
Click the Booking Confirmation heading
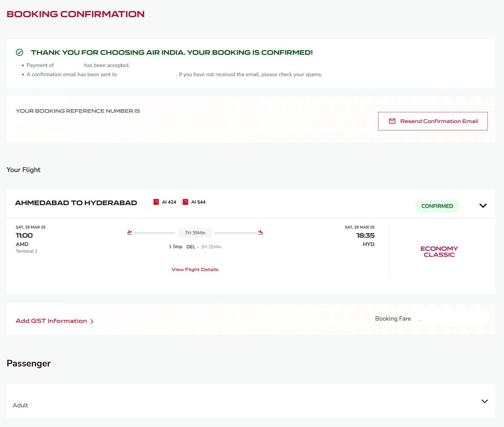click(x=76, y=14)
